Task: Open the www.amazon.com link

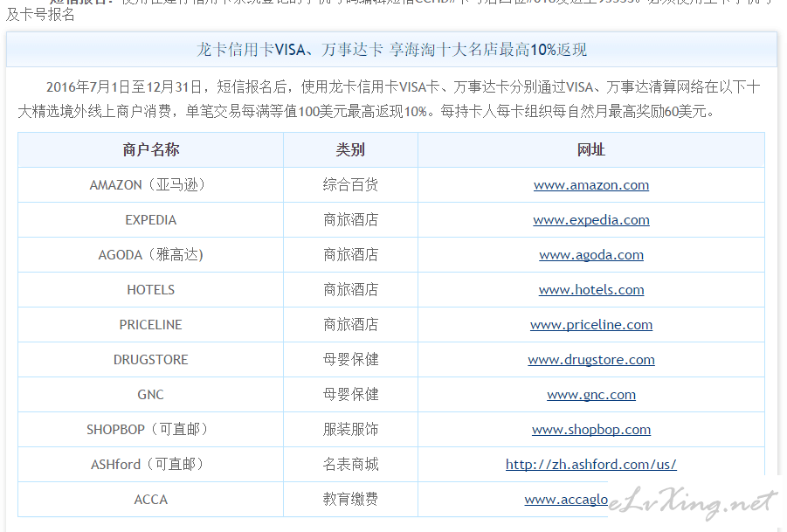Action: (x=590, y=185)
